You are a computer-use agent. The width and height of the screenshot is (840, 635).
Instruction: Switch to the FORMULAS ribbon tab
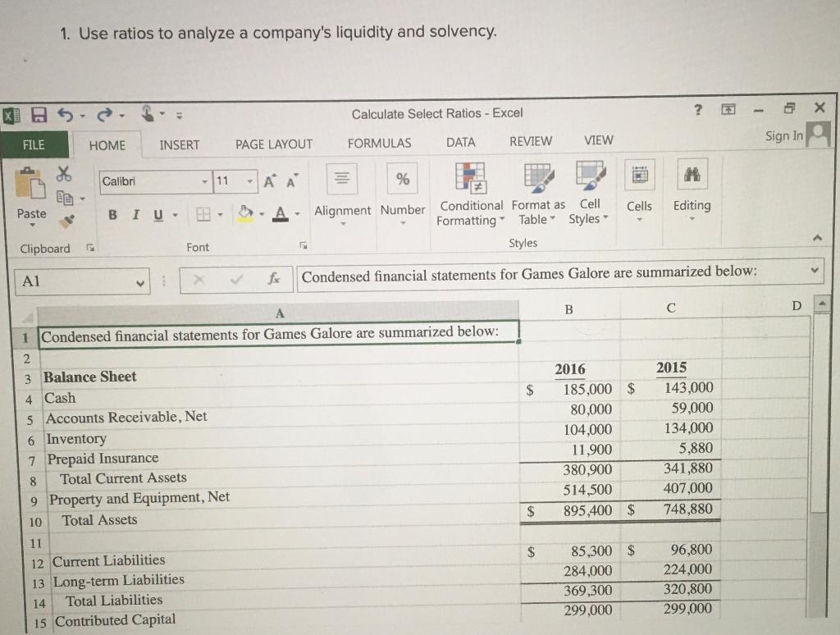pos(379,141)
